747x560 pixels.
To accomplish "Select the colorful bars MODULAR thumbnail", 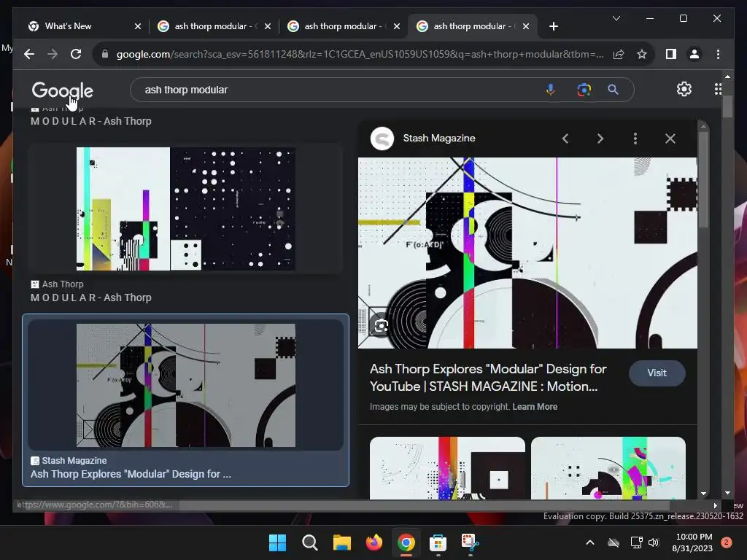I will (186, 209).
